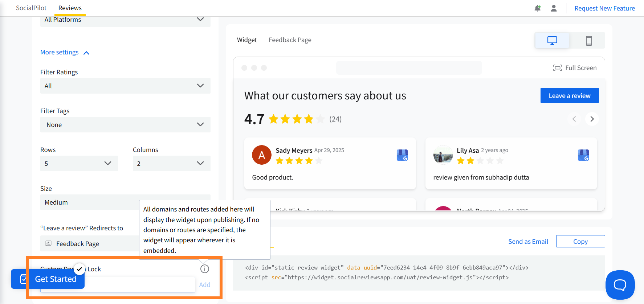Viewport: 644px width, 304px height.
Task: Show previous reviews with left arrow
Action: (574, 119)
